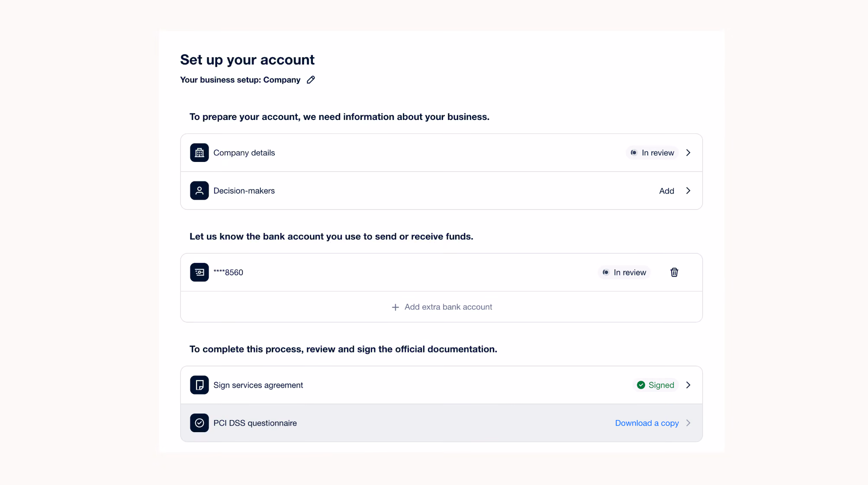Screen dimensions: 868x485
Task: Click the Decision-makers person icon
Action: (x=199, y=191)
